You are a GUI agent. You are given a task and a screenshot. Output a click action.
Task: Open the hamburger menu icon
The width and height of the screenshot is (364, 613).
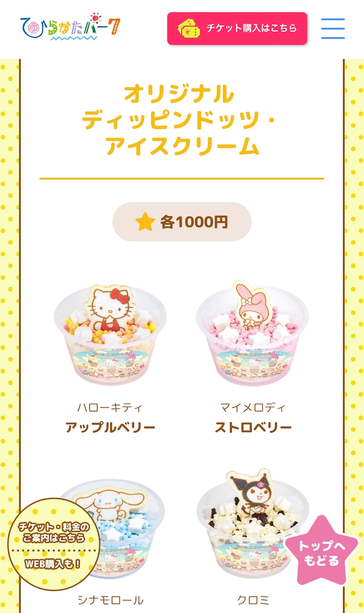tap(333, 29)
